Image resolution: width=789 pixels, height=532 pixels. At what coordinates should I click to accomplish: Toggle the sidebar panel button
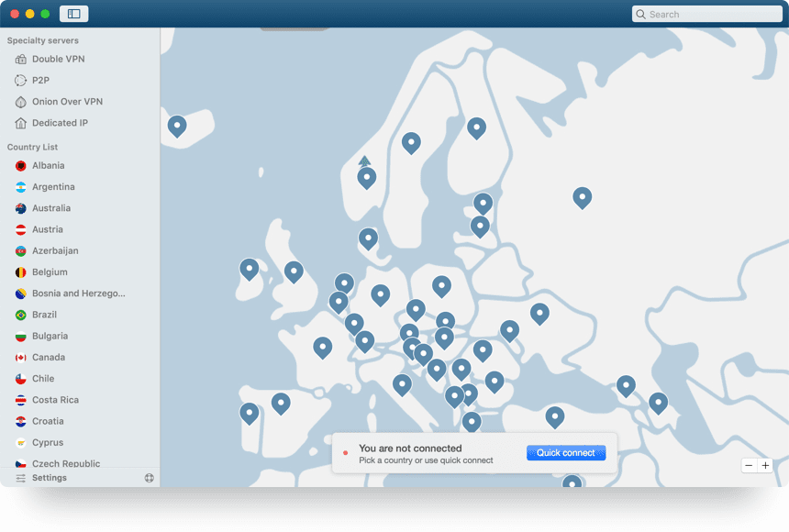(x=74, y=14)
